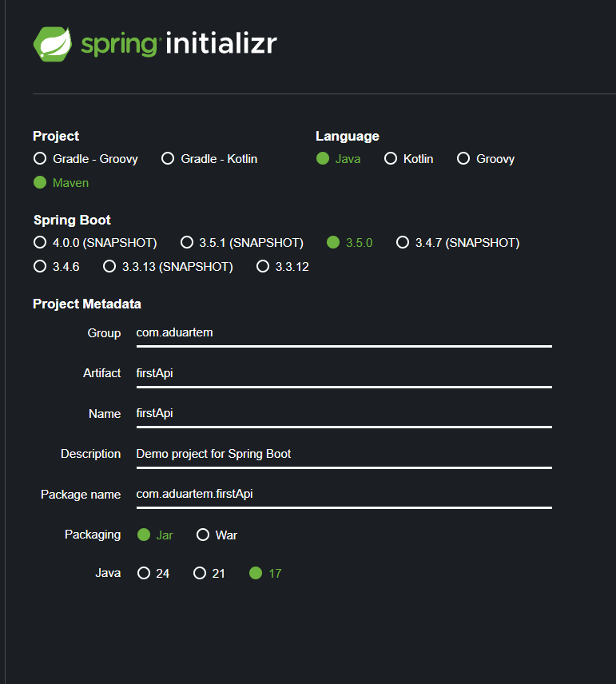Click the Spring leaf logo icon

click(x=53, y=44)
